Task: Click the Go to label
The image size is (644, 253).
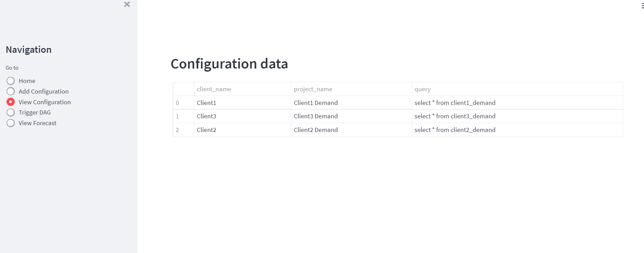Action: click(x=12, y=68)
